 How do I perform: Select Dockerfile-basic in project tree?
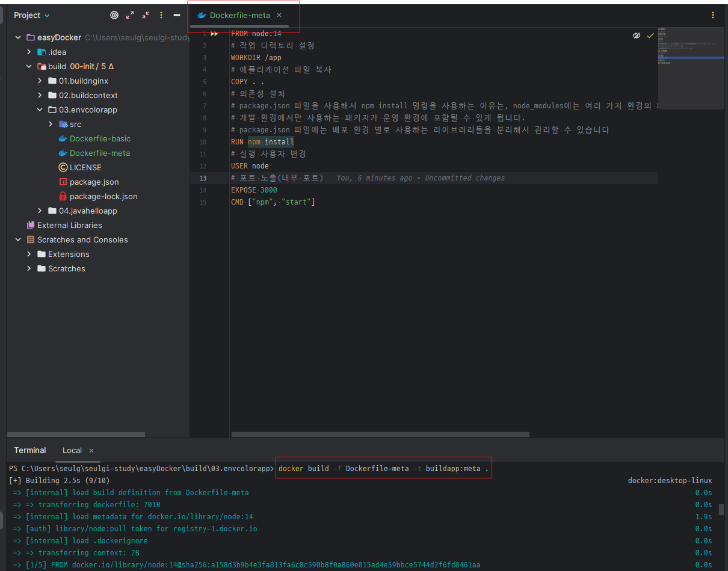pos(100,138)
